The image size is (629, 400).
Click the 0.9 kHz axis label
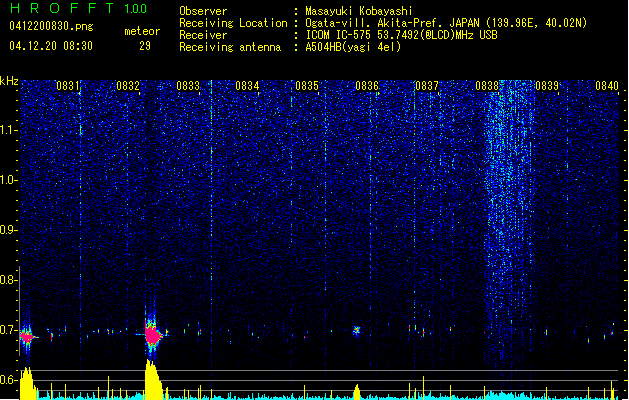9,230
